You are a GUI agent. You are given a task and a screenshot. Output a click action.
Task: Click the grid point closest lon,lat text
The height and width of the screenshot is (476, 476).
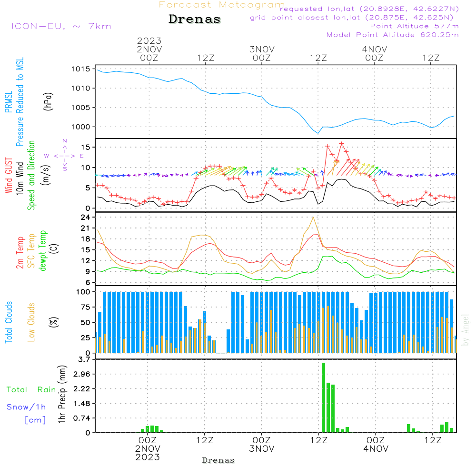[x=352, y=18]
